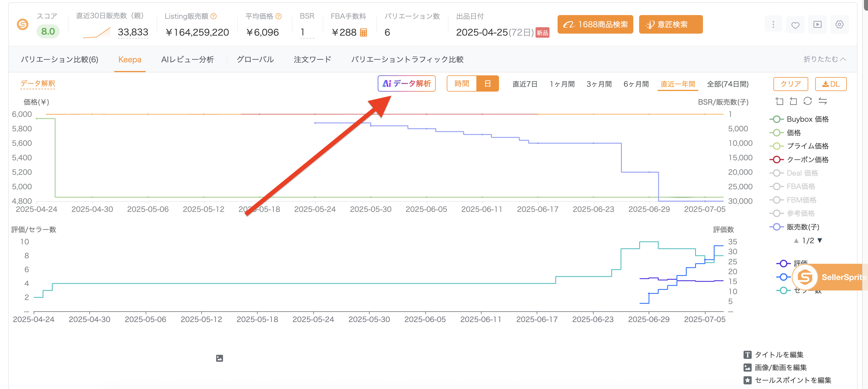Click the heart favorite icon
Image resolution: width=868 pixels, height=389 pixels.
pos(795,25)
